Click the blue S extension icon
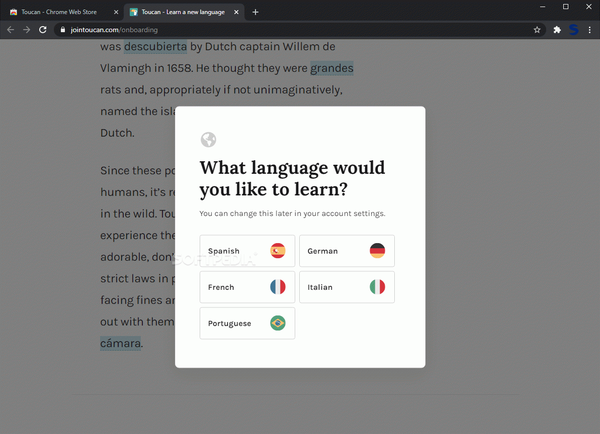The height and width of the screenshot is (434, 600). tap(574, 30)
